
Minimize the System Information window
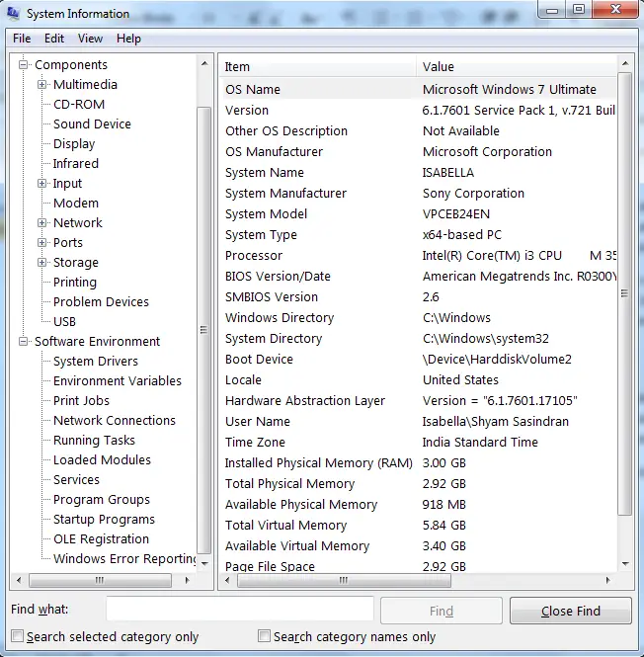(x=552, y=10)
